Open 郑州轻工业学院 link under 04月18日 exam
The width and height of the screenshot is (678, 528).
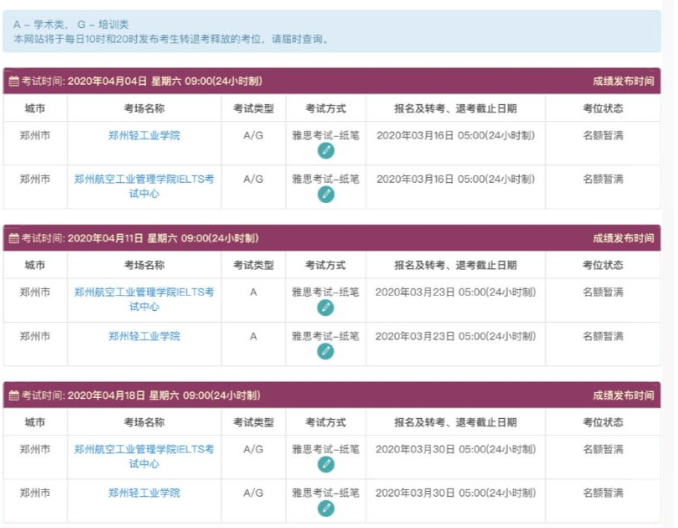point(144,493)
